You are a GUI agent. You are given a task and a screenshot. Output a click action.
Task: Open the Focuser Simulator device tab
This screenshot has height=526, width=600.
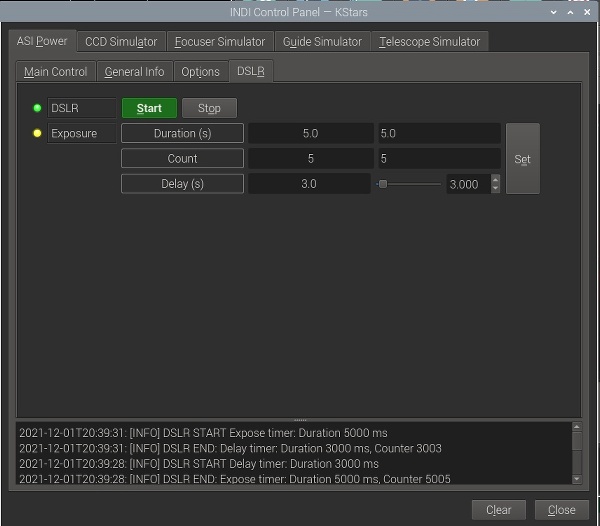[x=220, y=41]
